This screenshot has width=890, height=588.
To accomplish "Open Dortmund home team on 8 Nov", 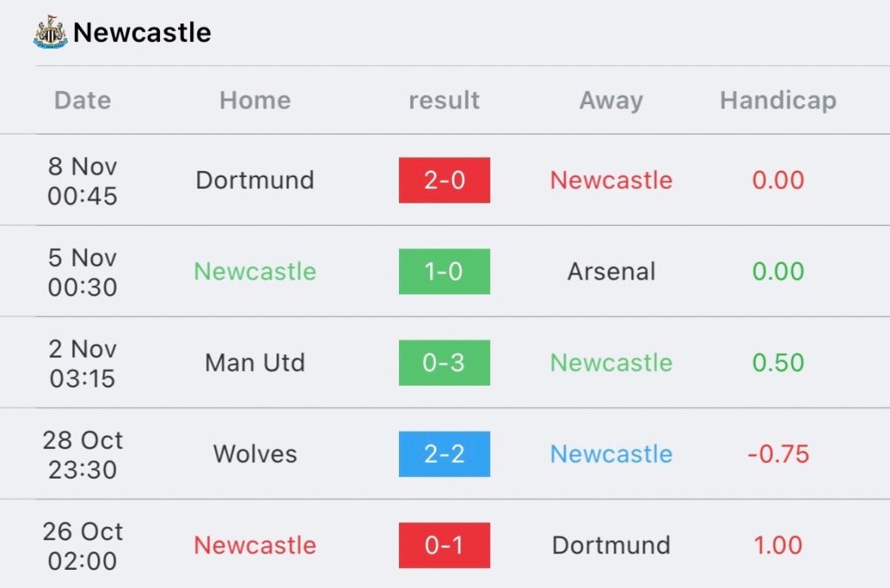I will [x=255, y=181].
